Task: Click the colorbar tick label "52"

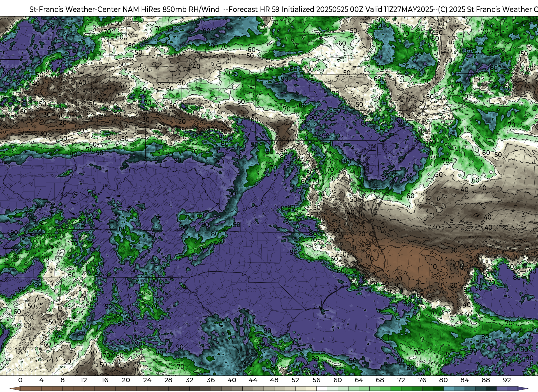Action: [295, 380]
